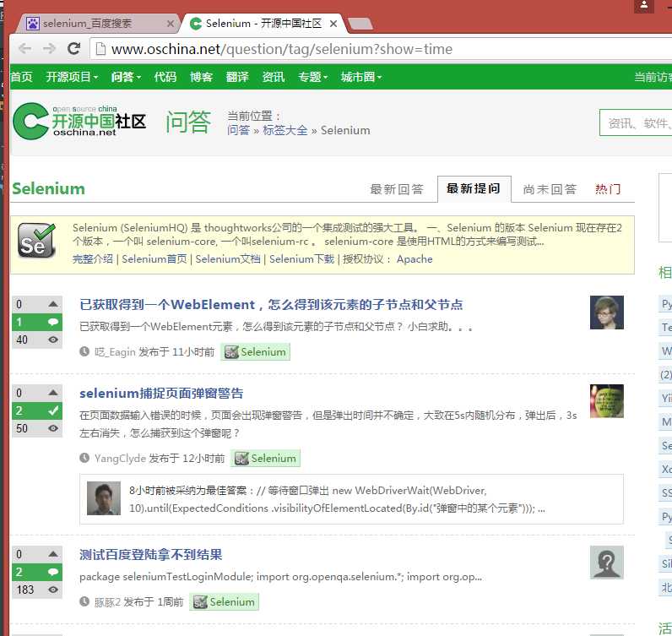Click the accepted checkmark showing 2 answers
Image resolution: width=672 pixels, height=636 pixels.
(x=37, y=410)
